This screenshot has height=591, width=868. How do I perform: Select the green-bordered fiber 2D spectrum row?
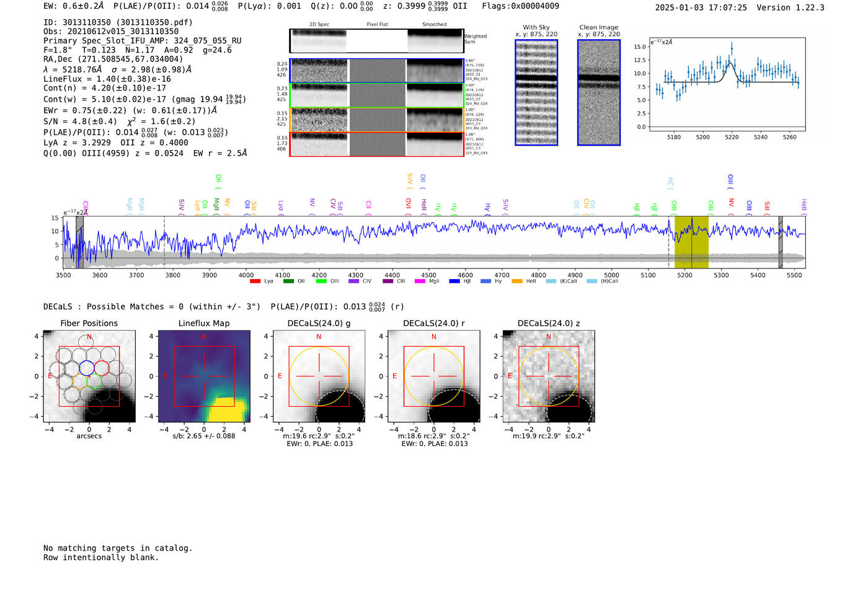(376, 96)
